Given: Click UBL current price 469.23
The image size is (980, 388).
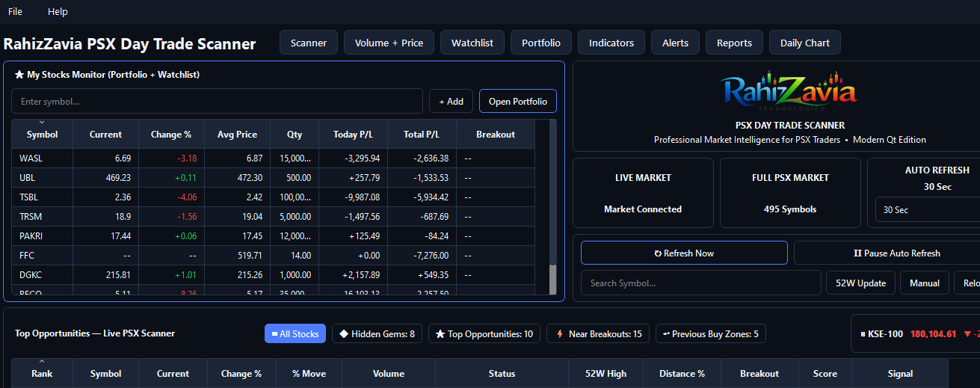Looking at the screenshot, I should tap(105, 177).
